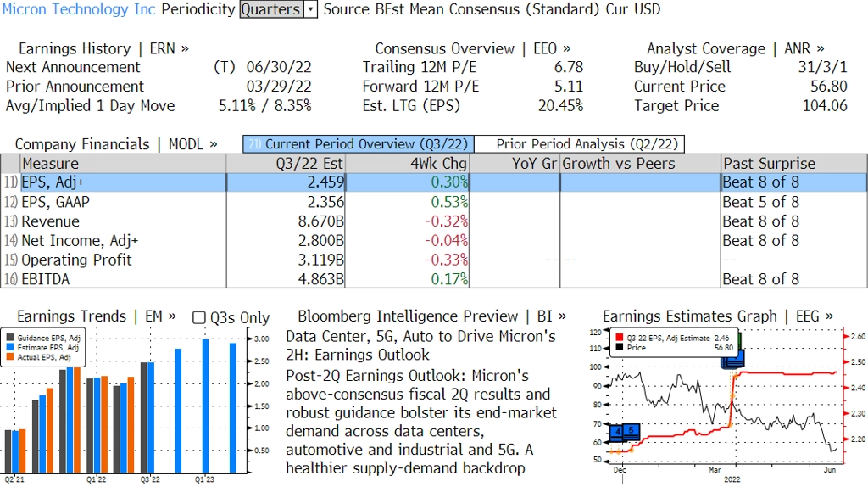Click the Estimate EPS, Adj blue legend swatch
Screen dimensions: 868x487
pyautogui.click(x=10, y=347)
